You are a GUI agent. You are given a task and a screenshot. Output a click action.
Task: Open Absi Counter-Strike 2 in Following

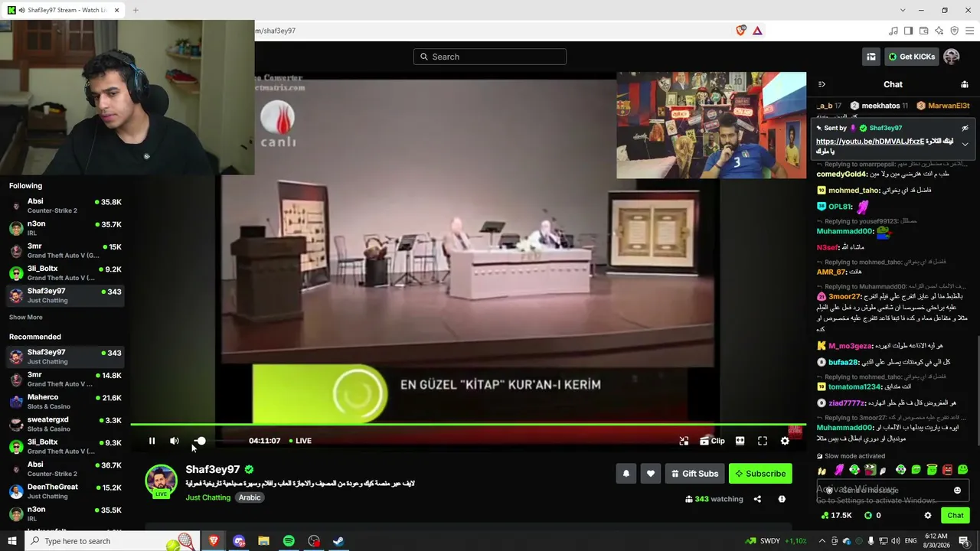click(65, 206)
